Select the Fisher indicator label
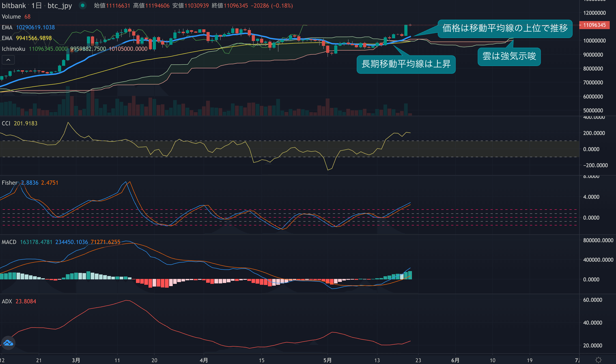The image size is (616, 364). [x=9, y=183]
